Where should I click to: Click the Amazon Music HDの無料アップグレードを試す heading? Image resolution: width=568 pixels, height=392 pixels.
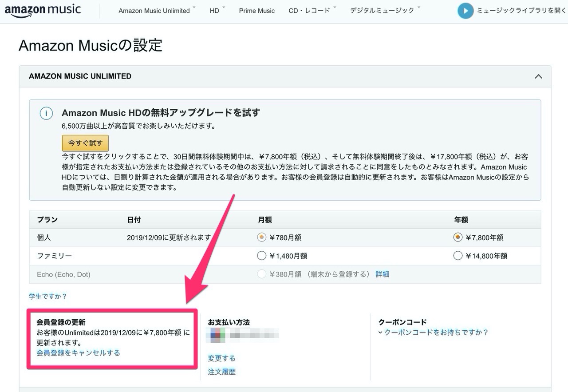(161, 113)
